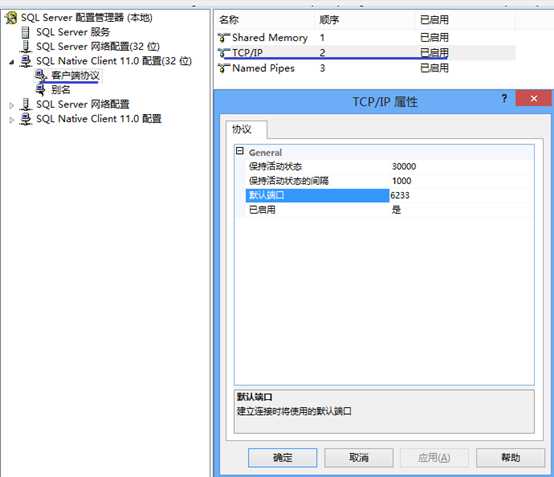554x477 pixels.
Task: Select the SQL Server 网络配置 tree label
Action: point(83,105)
